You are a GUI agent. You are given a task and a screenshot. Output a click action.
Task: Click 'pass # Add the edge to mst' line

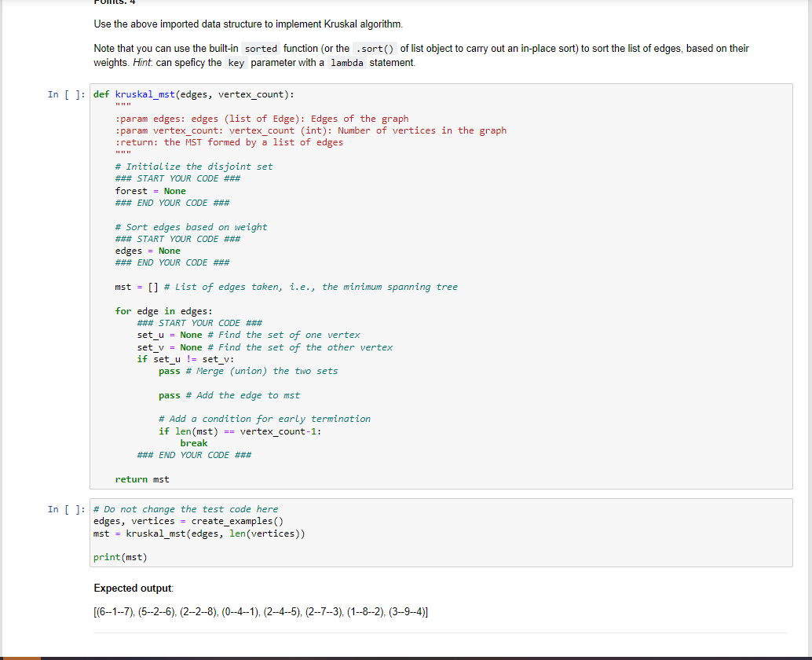pos(229,395)
